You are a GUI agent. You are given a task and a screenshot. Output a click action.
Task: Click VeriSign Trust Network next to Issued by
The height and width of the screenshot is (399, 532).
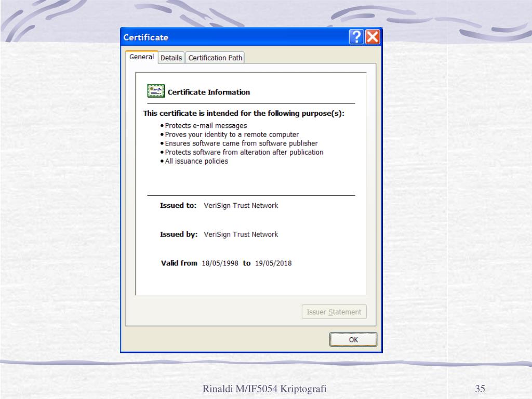tap(241, 234)
